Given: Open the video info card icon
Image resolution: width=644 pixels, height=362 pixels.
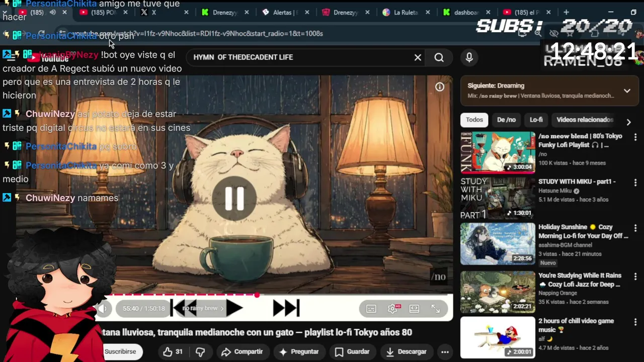Looking at the screenshot, I should (440, 87).
